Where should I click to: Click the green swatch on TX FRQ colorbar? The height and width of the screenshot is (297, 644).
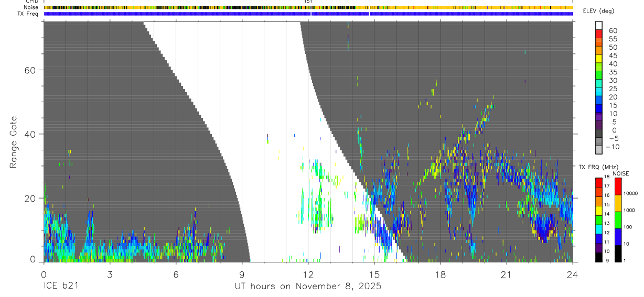[599, 219]
